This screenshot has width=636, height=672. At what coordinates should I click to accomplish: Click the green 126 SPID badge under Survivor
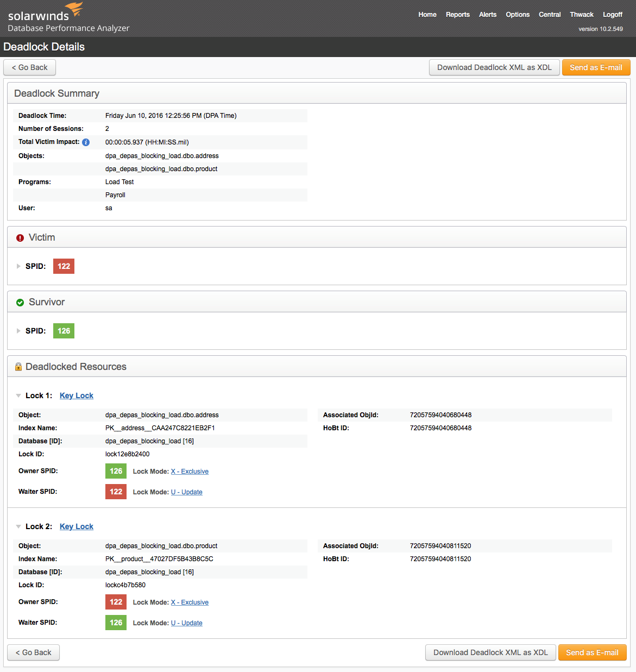[x=64, y=331]
